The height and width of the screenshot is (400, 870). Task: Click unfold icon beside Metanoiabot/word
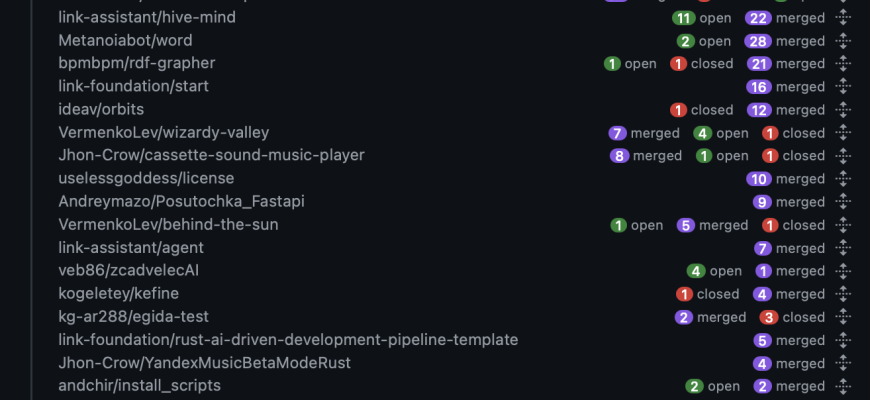[842, 41]
